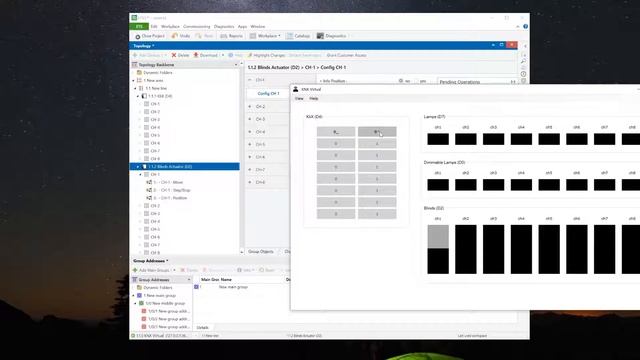Screen dimensions: 640x360
Task: Open the green ETS menu button
Action: pyautogui.click(x=139, y=27)
